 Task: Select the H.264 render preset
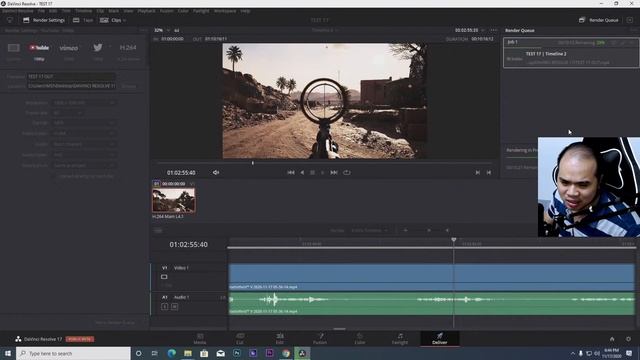click(x=128, y=48)
